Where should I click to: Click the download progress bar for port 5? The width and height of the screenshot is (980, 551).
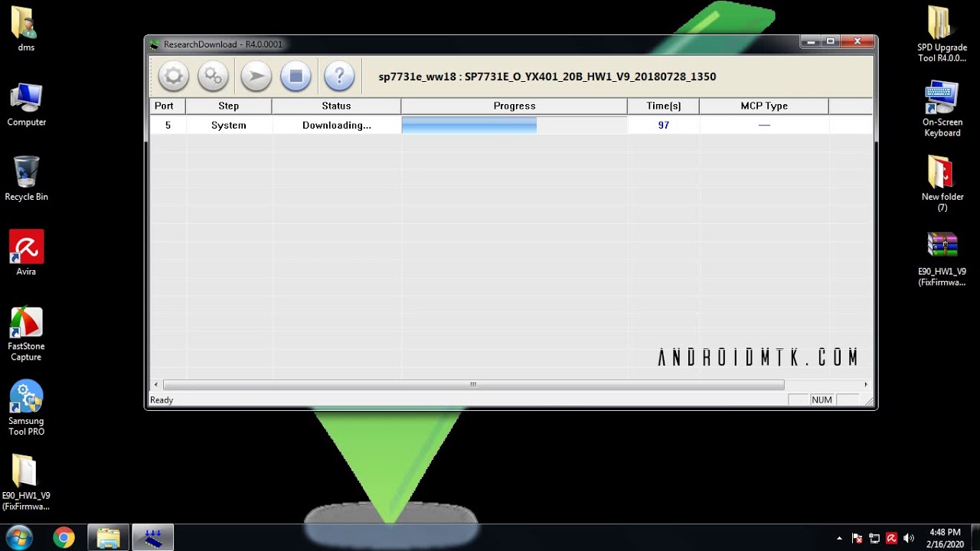pos(514,125)
